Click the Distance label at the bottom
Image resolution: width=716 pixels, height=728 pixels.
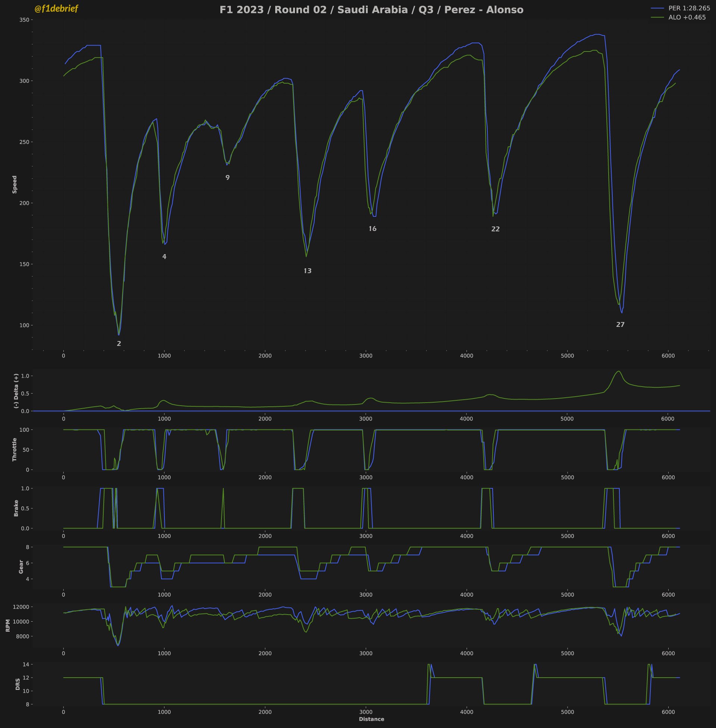click(371, 719)
